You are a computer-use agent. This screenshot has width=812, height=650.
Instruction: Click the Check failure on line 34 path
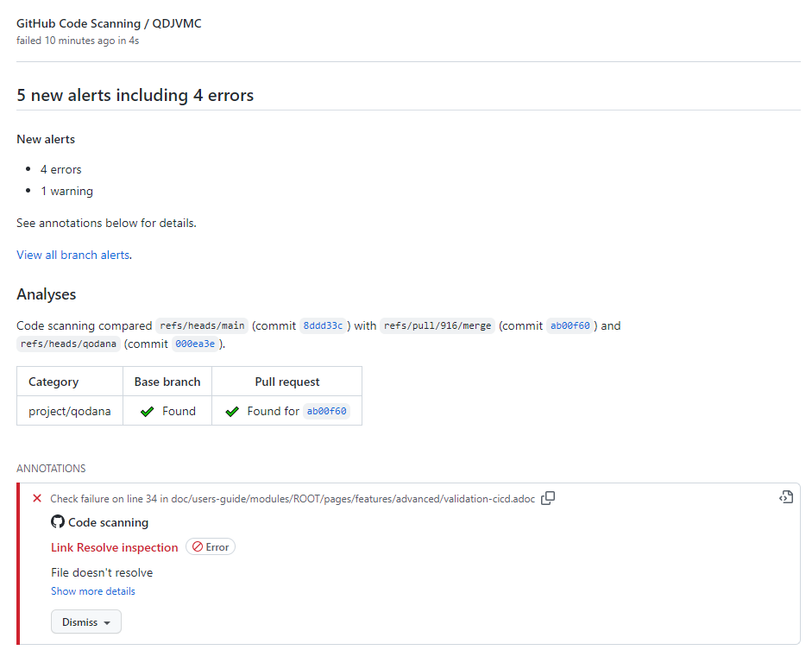[293, 499]
